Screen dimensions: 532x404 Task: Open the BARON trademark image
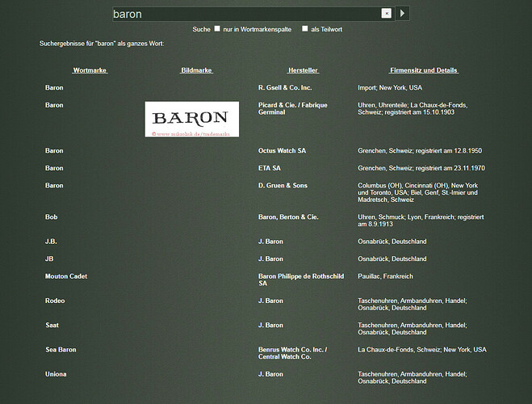(192, 119)
